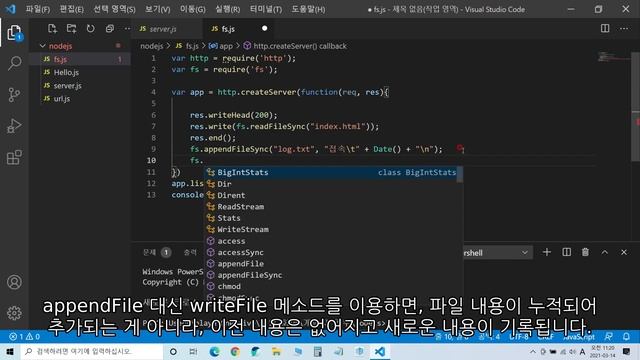Screen dimensions: 640x360
Task: Open the 선택 영역(S) menu
Action: pyautogui.click(x=114, y=9)
